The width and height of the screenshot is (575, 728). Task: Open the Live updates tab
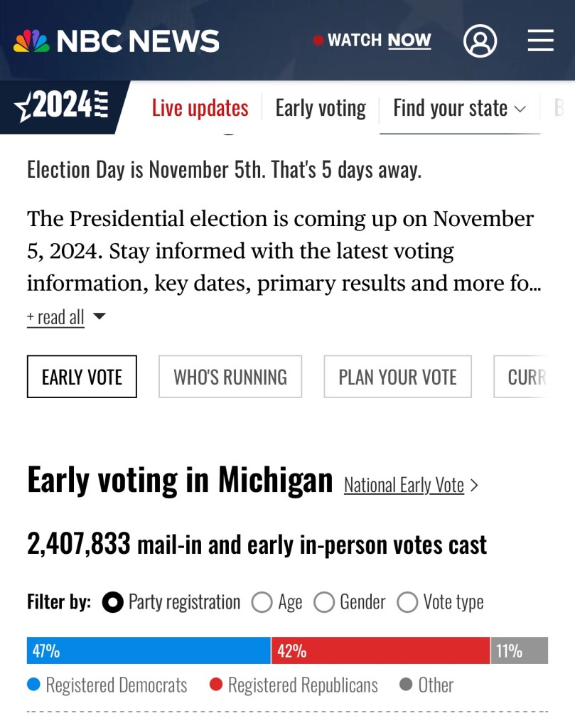[200, 108]
